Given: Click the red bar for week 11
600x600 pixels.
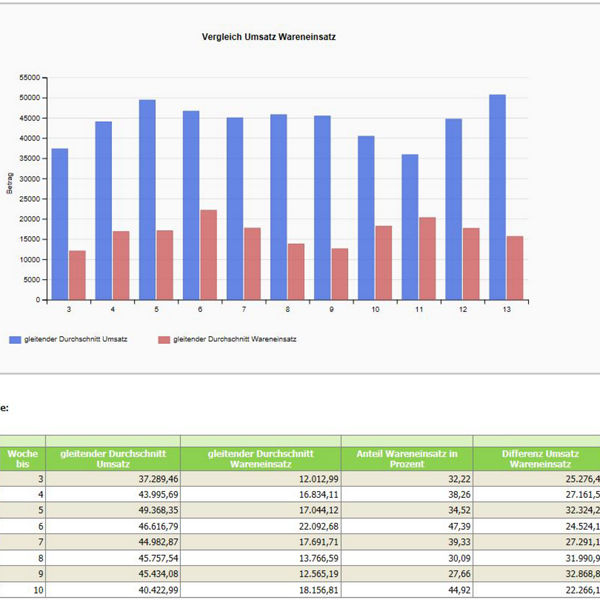Looking at the screenshot, I should point(427,259).
